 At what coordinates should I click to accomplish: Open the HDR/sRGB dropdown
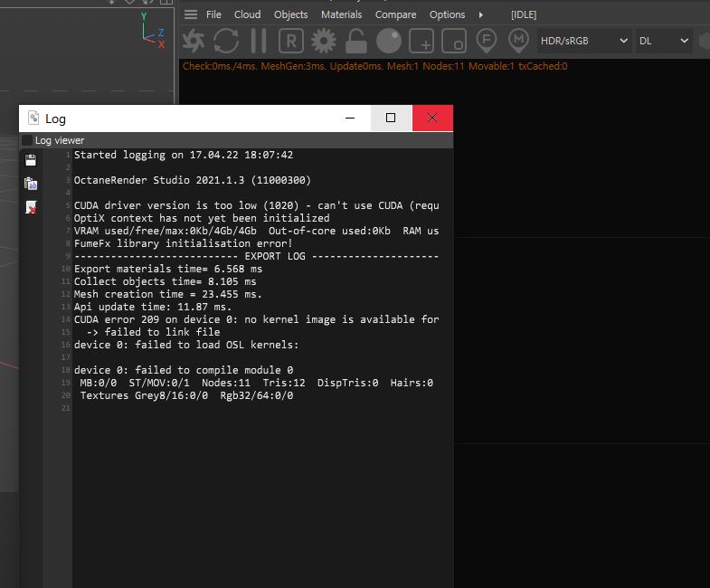click(584, 41)
